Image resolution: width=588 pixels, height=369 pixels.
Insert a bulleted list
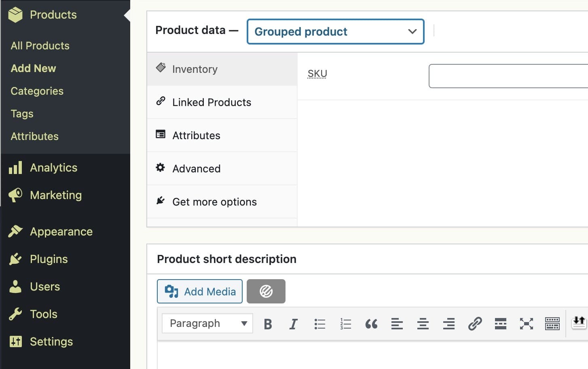click(319, 324)
